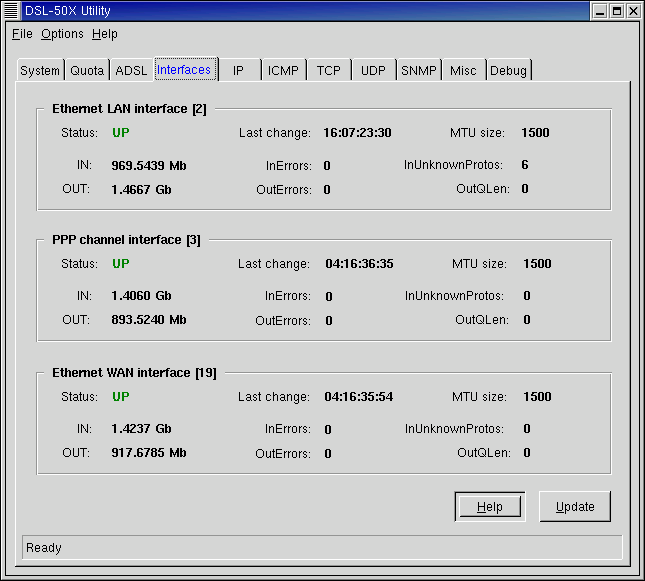Click LAN last change value 16:07:23:30
The width and height of the screenshot is (645, 581).
357,133
